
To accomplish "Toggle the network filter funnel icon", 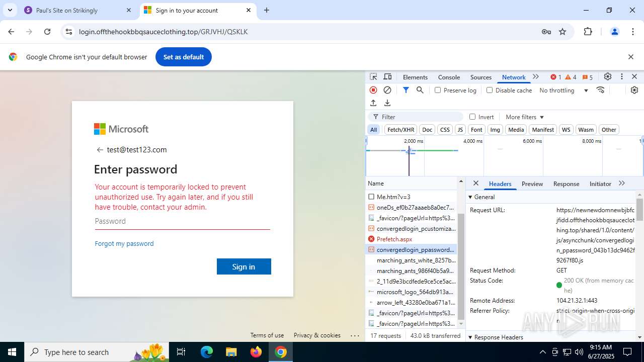I will click(406, 90).
